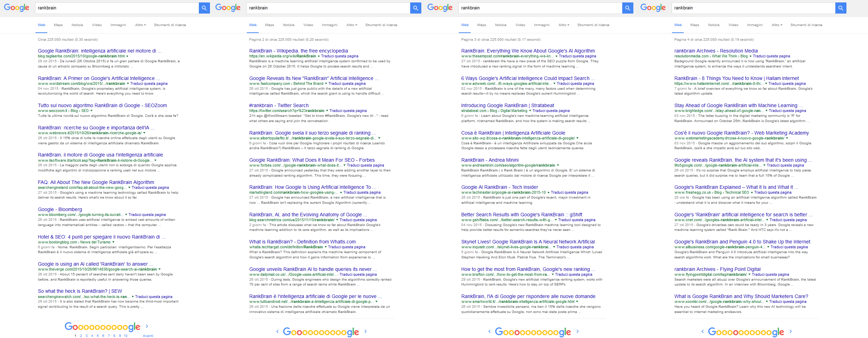Go to previous page using Pagina 3 arrow
The width and height of the screenshot is (868, 338).
click(489, 331)
